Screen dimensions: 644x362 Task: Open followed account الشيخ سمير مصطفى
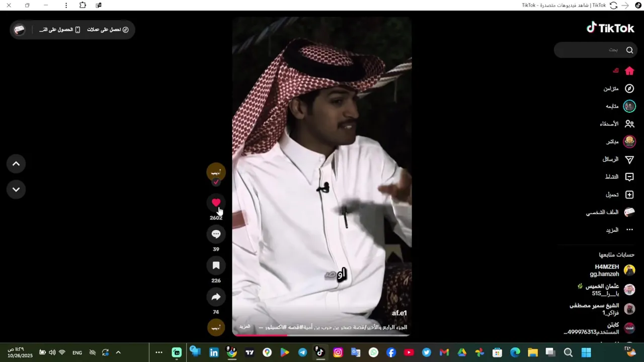602,309
